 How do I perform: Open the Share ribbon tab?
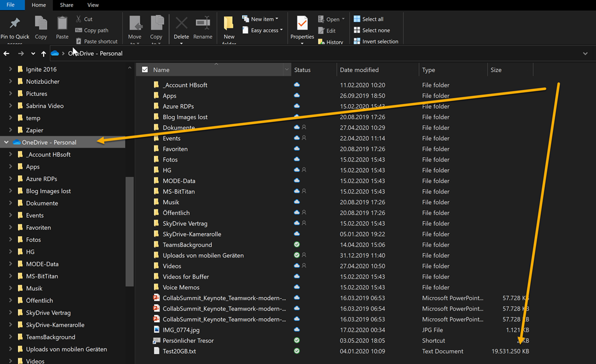tap(66, 5)
